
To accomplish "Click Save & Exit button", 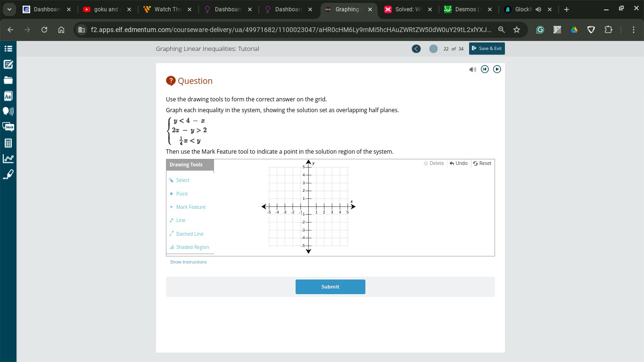I will point(487,49).
